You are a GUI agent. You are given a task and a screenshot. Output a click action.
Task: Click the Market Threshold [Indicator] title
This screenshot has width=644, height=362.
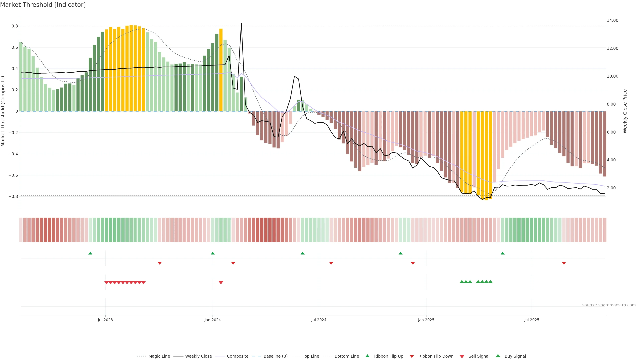(43, 5)
